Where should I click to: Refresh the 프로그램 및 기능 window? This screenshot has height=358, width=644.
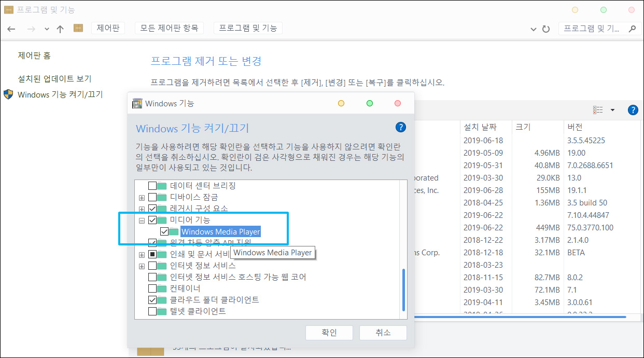tap(546, 29)
